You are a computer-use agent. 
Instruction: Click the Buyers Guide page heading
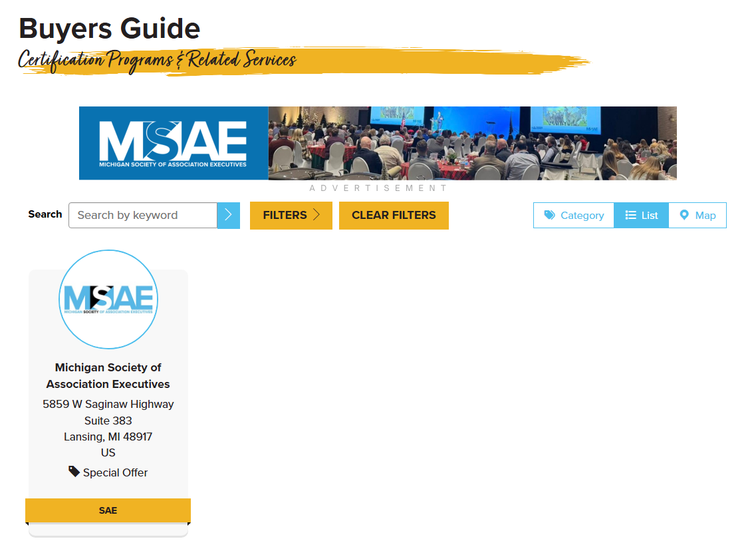110,29
